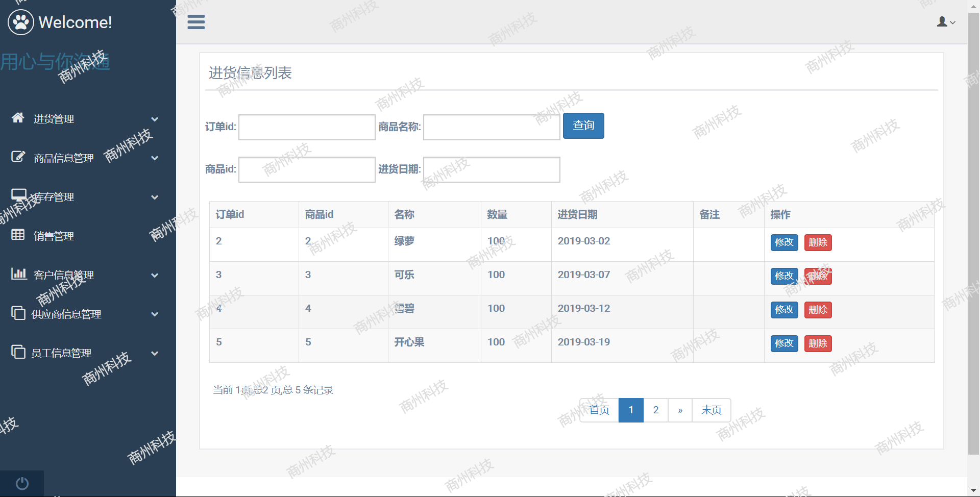The width and height of the screenshot is (980, 497).
Task: Open the 库存管理 menu item
Action: point(54,197)
